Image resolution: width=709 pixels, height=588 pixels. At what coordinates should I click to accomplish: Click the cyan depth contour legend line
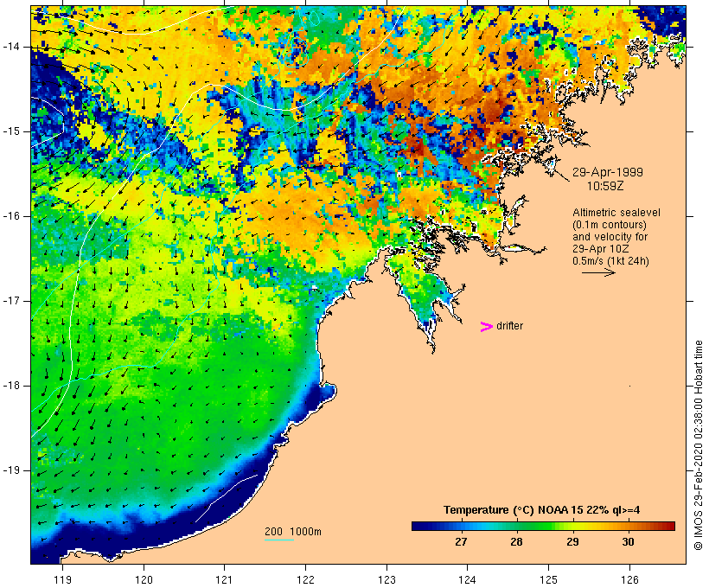(x=279, y=540)
